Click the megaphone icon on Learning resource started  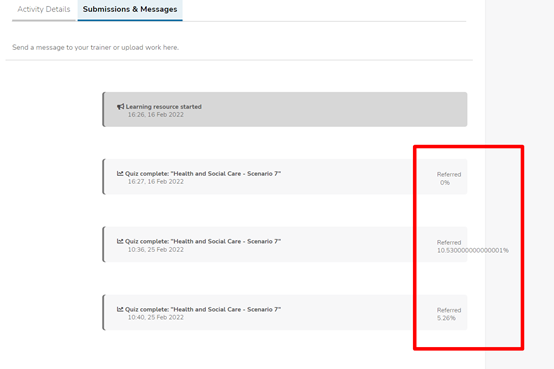coord(120,106)
